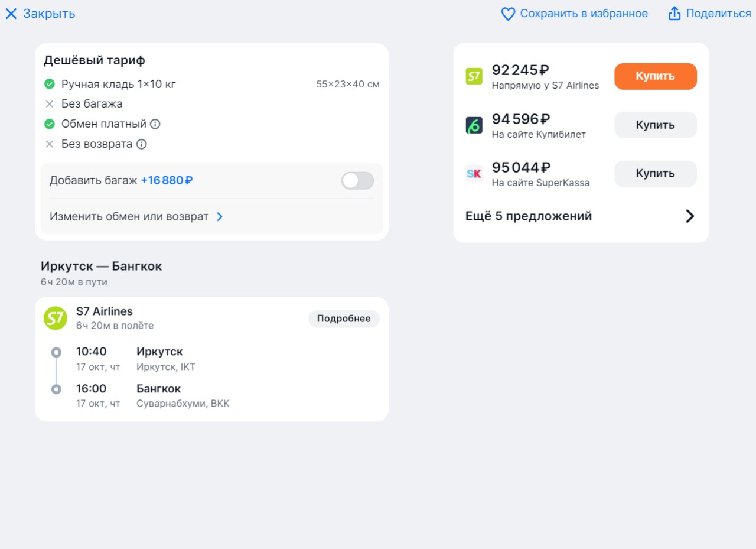Click the heart favorites icon
The height and width of the screenshot is (549, 756).
(508, 14)
